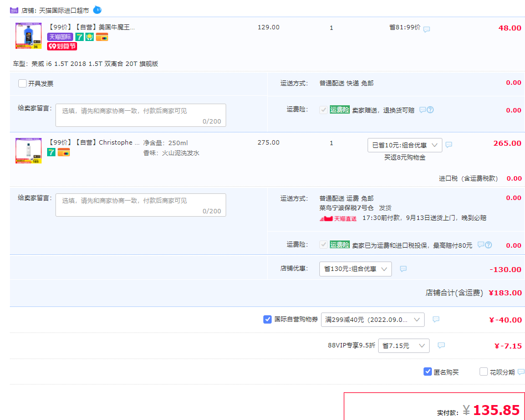Click 车型：荣威 i6 1.5T 2018 text
The height and width of the screenshot is (420, 525).
click(x=85, y=64)
